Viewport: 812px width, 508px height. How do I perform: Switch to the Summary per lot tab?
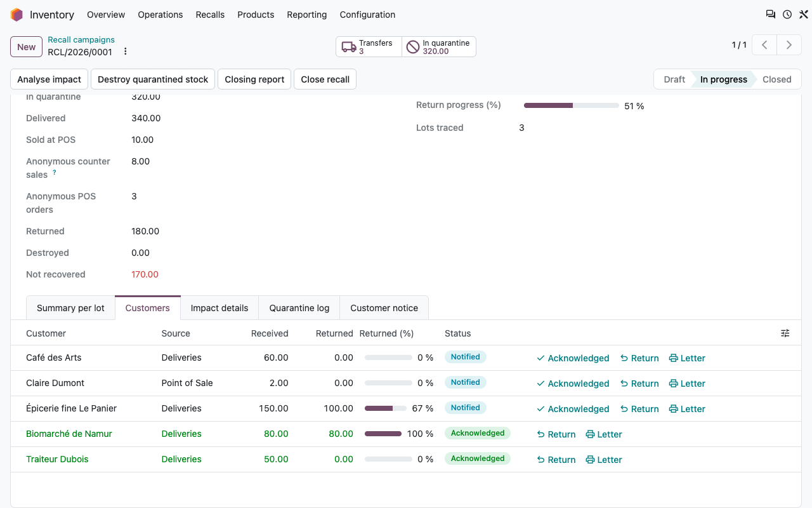coord(70,308)
